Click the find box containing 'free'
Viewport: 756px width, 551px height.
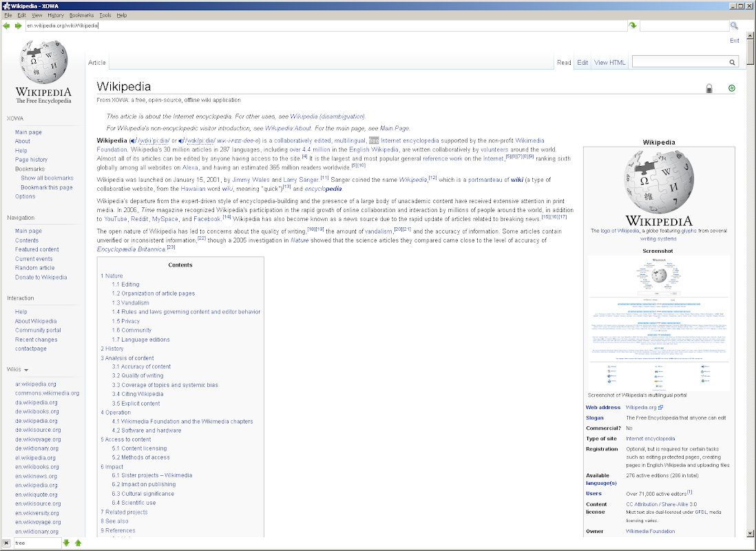coord(37,543)
